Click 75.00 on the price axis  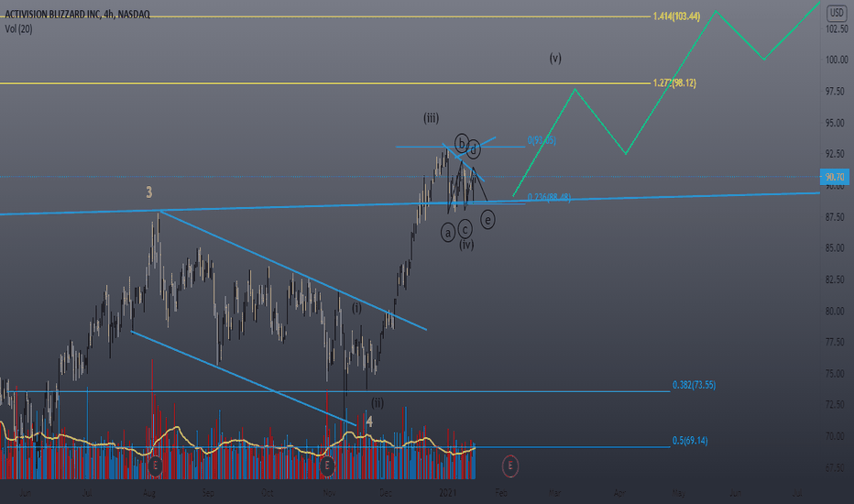(835, 374)
